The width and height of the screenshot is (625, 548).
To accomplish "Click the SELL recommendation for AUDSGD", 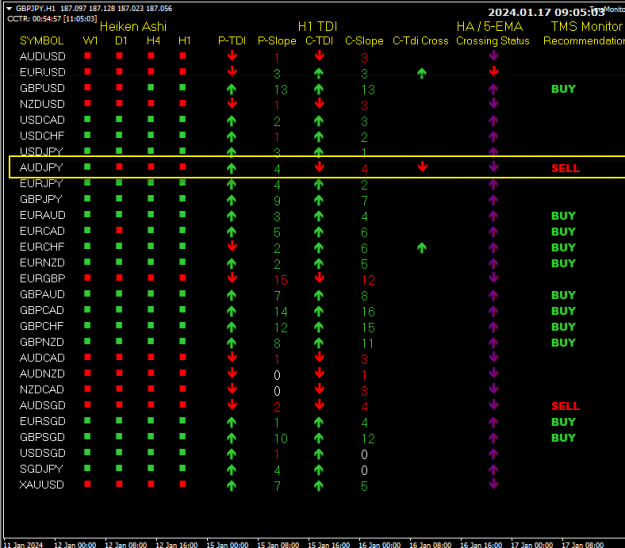I will coord(565,406).
